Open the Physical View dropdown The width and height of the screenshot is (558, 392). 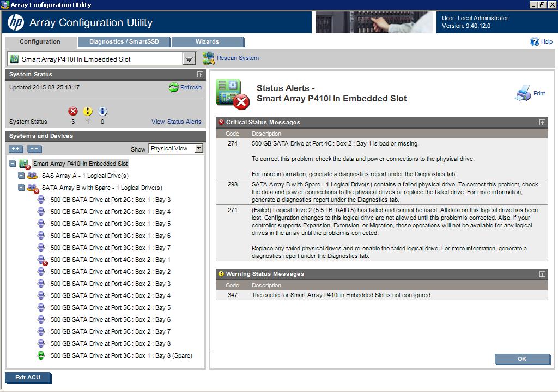[x=198, y=148]
